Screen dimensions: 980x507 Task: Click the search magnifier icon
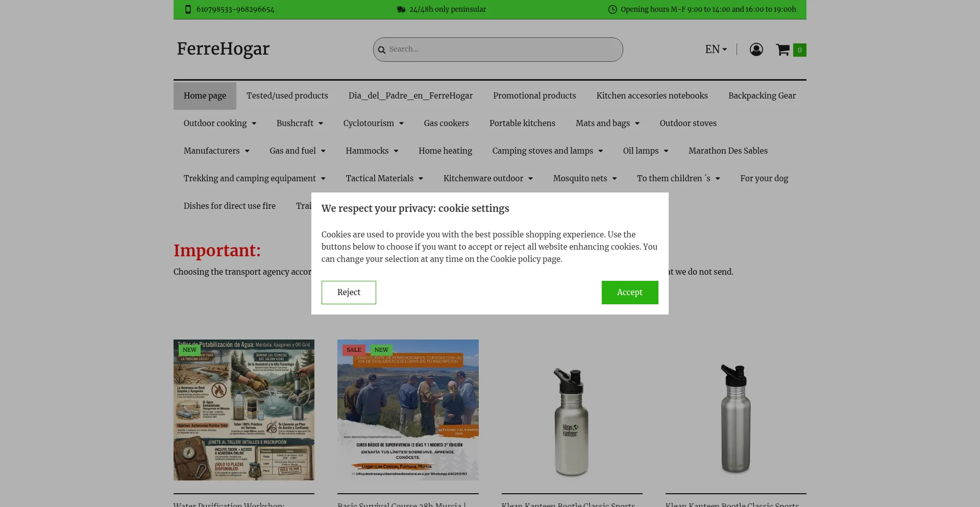381,50
